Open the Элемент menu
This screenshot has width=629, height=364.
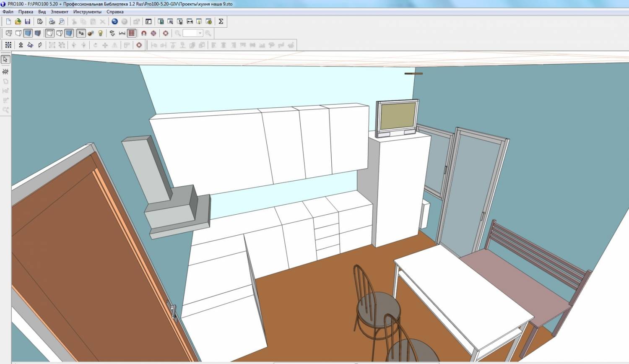click(x=59, y=12)
